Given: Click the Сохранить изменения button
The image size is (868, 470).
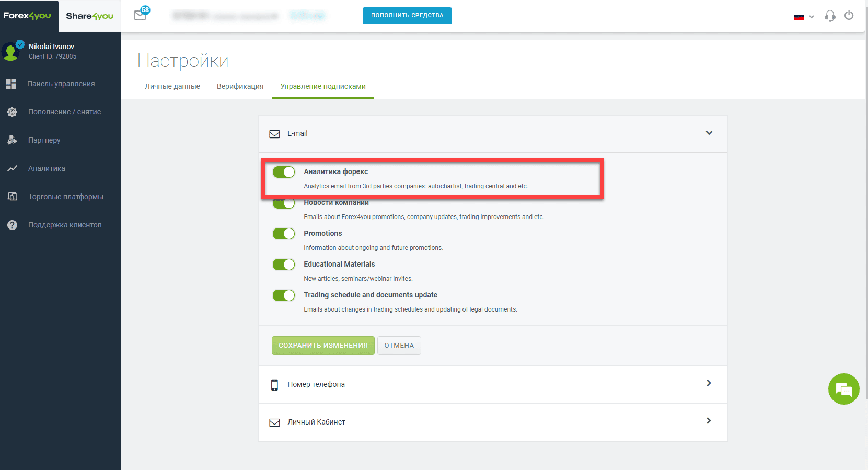Looking at the screenshot, I should [x=323, y=346].
